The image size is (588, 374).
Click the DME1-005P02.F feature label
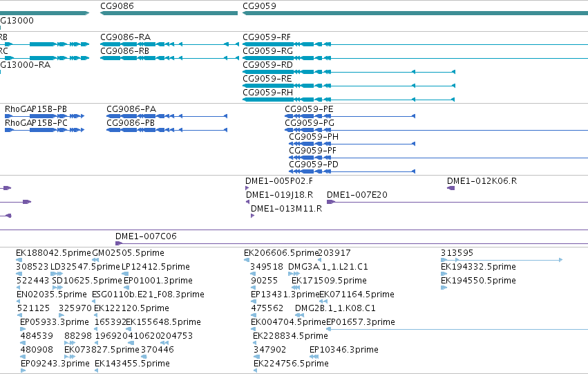point(279,181)
